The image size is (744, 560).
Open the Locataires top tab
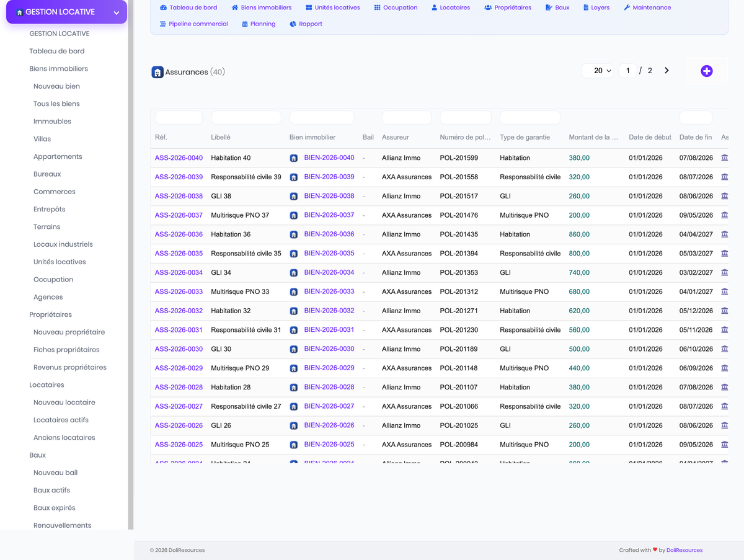pos(451,7)
